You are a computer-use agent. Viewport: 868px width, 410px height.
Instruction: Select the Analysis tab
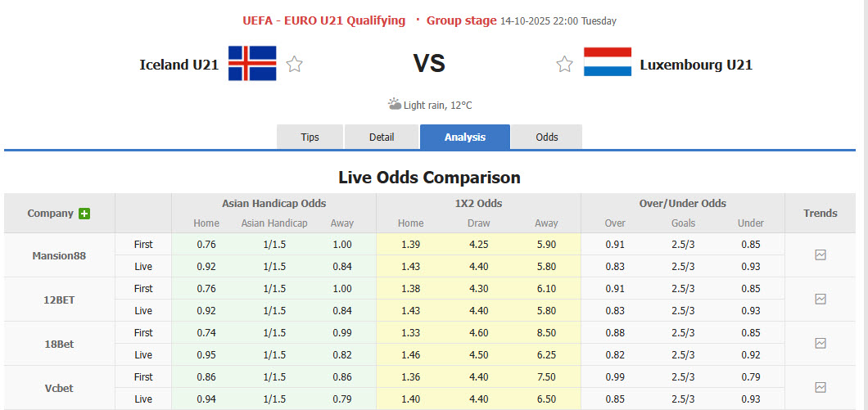[x=465, y=137]
